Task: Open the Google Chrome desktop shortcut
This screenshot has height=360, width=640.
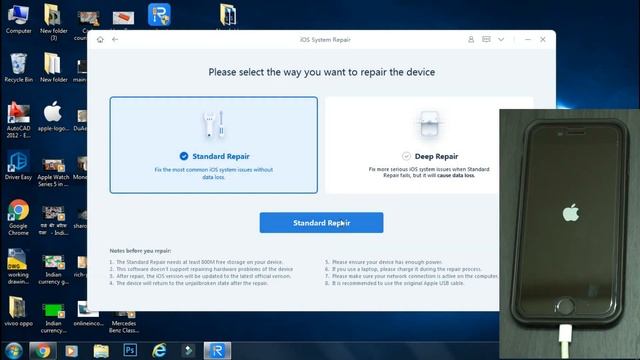Action: [18, 218]
